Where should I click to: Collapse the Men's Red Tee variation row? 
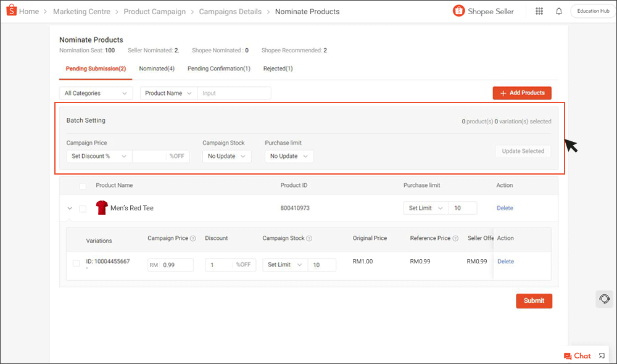coord(70,208)
